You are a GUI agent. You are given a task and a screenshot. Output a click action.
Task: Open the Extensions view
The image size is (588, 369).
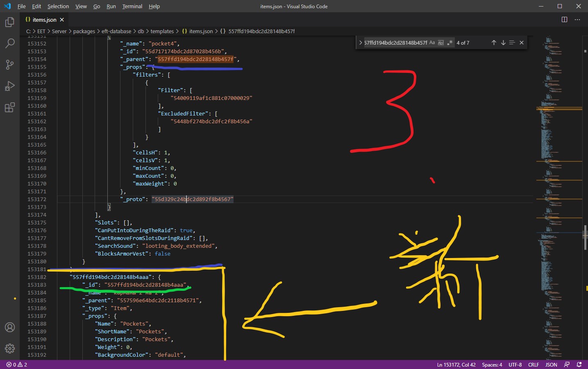10,107
